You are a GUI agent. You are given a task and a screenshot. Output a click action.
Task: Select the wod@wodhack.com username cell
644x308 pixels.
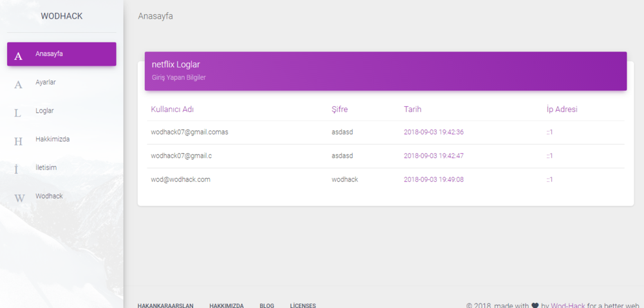coord(181,180)
